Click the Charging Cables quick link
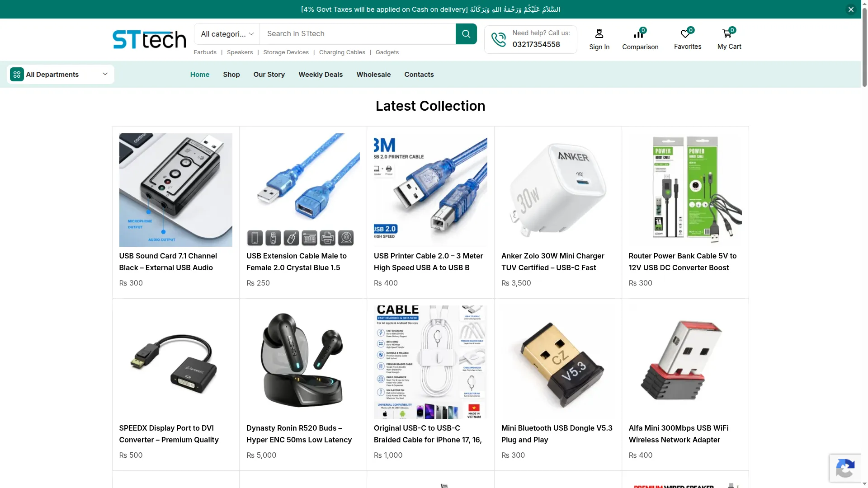Viewport: 868px width, 488px height. point(342,52)
